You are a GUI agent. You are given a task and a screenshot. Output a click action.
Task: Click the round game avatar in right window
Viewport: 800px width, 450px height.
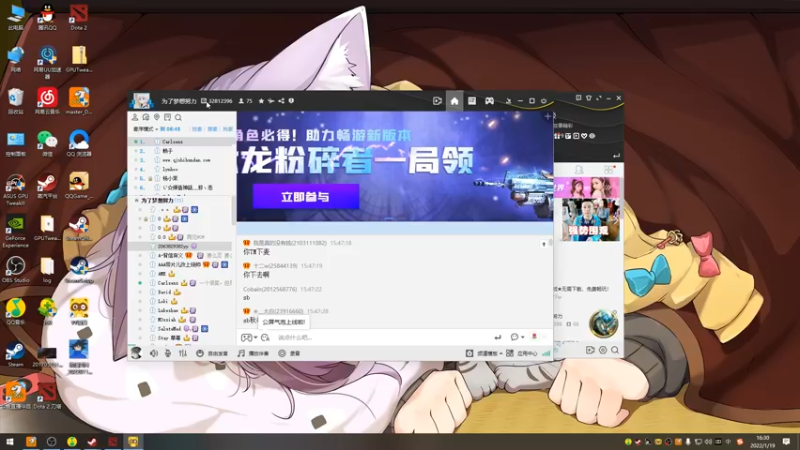click(603, 323)
